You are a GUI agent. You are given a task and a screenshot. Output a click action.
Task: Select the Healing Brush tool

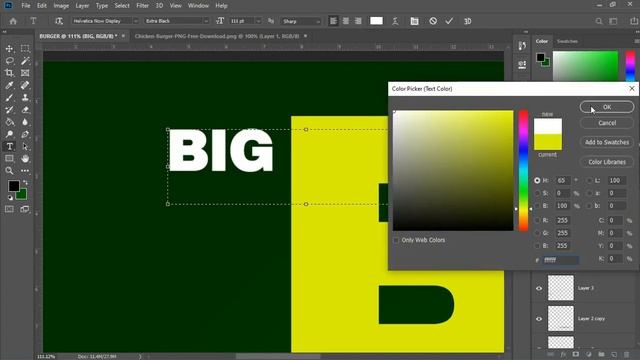(x=25, y=85)
